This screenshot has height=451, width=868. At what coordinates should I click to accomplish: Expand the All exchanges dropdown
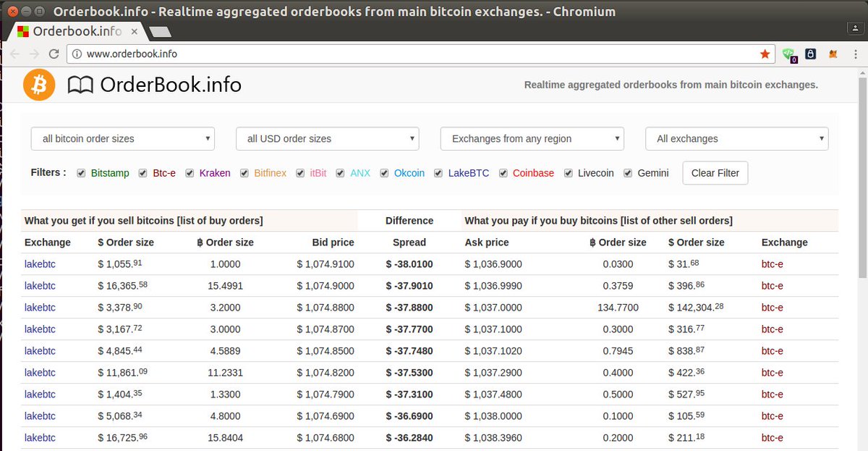pyautogui.click(x=737, y=138)
